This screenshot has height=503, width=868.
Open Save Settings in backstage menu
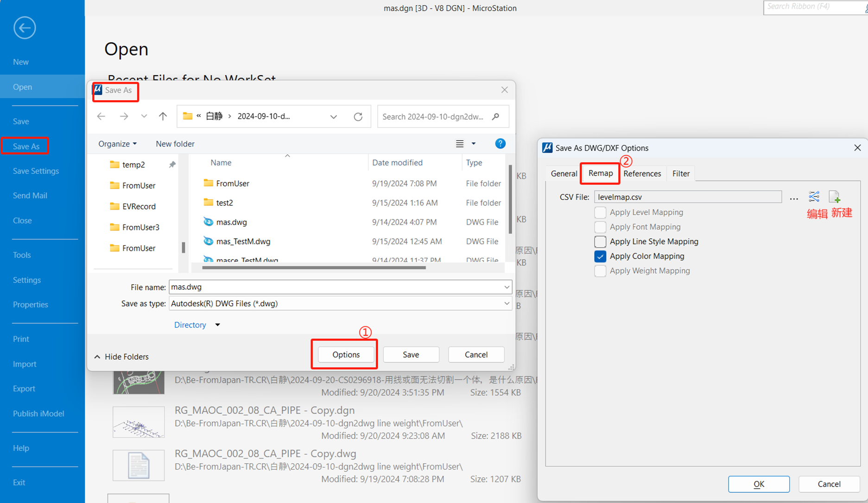click(x=36, y=171)
